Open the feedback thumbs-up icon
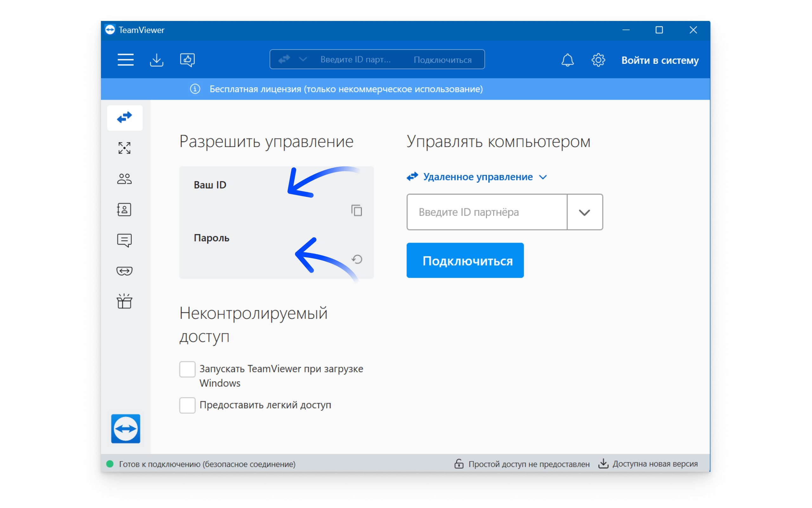 (x=187, y=60)
